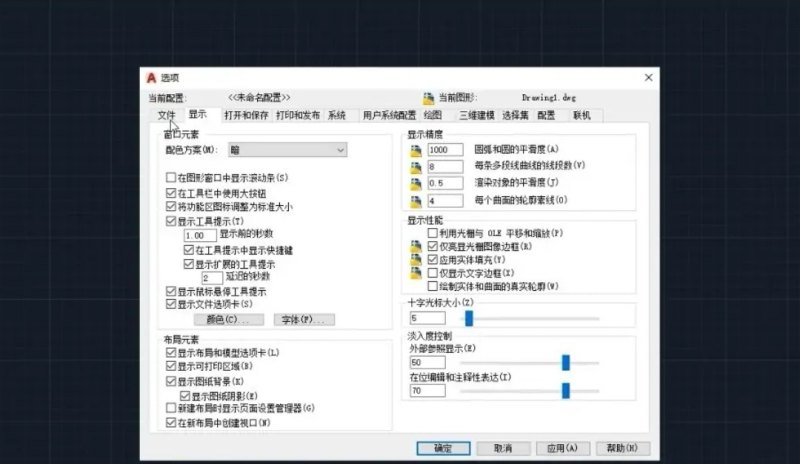
Task: Toggle 显示文件选项卡(S) checkbox
Action: pyautogui.click(x=171, y=304)
